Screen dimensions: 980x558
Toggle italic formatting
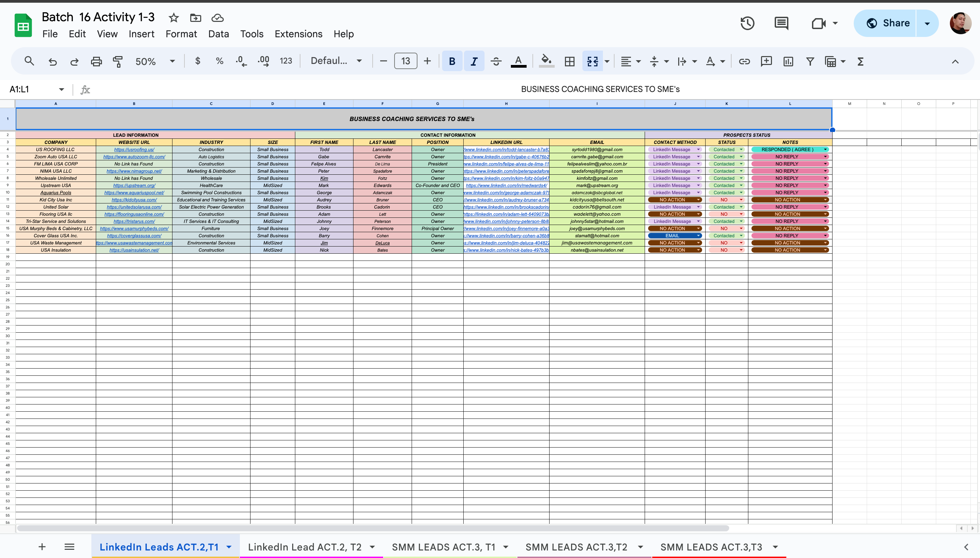point(474,61)
